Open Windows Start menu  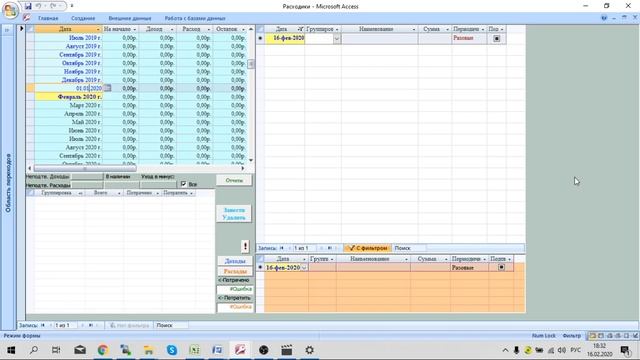[x=11, y=350]
